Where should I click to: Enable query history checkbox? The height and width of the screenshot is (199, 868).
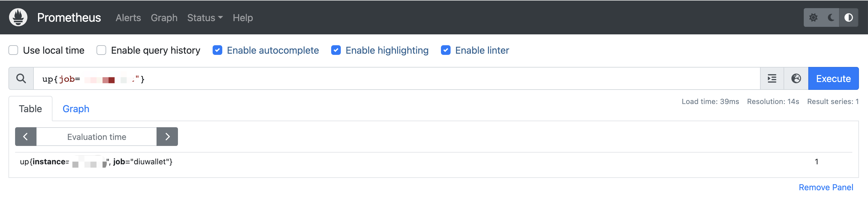[x=101, y=50]
